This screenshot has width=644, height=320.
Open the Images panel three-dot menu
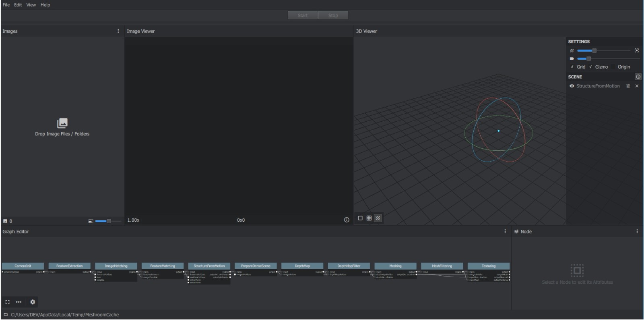118,31
